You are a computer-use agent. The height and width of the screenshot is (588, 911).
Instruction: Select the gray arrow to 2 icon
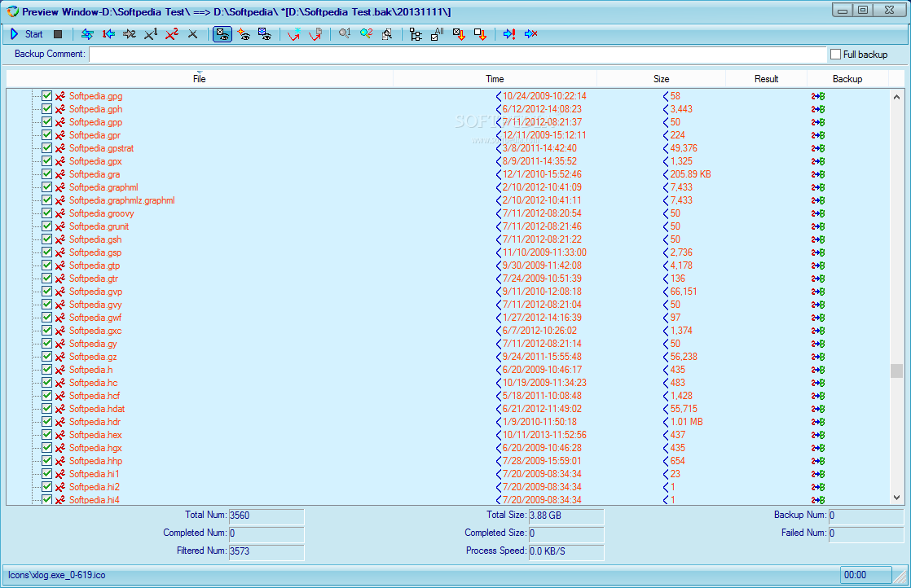[x=130, y=34]
